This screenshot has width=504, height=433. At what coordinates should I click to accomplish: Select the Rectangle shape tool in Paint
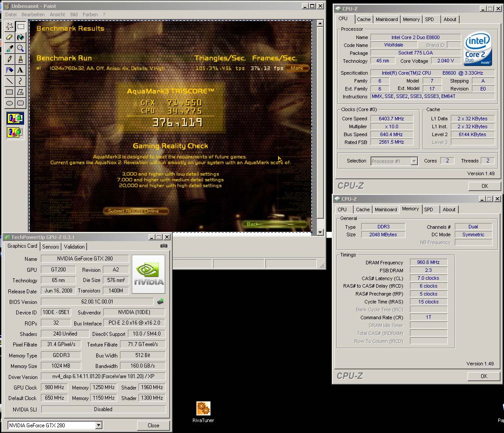10,92
